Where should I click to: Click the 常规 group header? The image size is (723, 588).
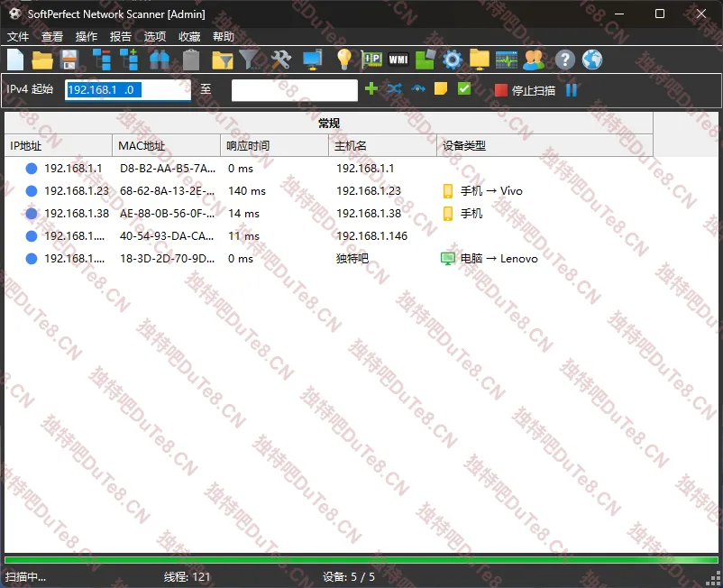coord(329,124)
